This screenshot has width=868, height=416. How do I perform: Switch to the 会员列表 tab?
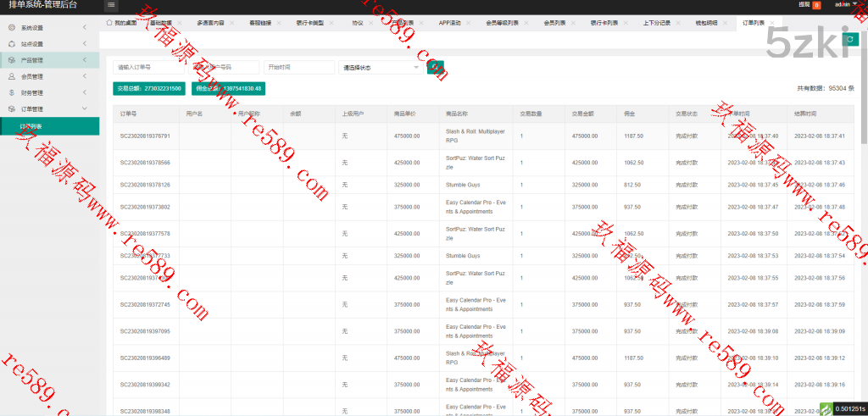pyautogui.click(x=554, y=23)
